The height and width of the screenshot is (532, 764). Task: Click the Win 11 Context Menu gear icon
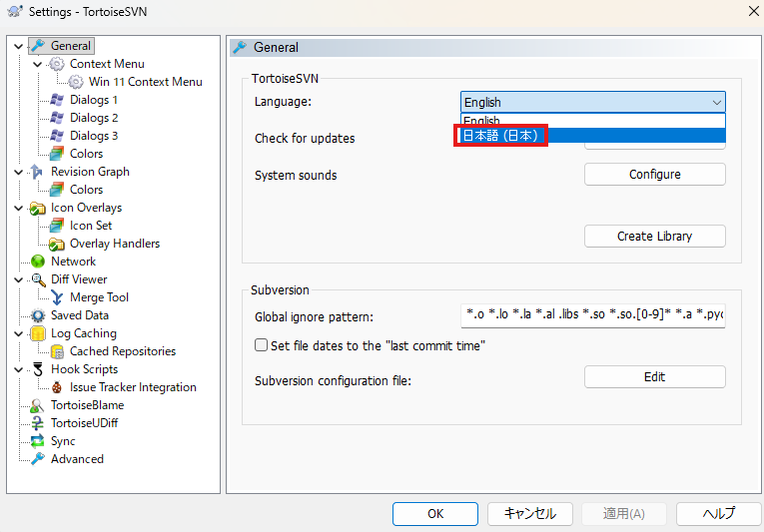tap(76, 82)
